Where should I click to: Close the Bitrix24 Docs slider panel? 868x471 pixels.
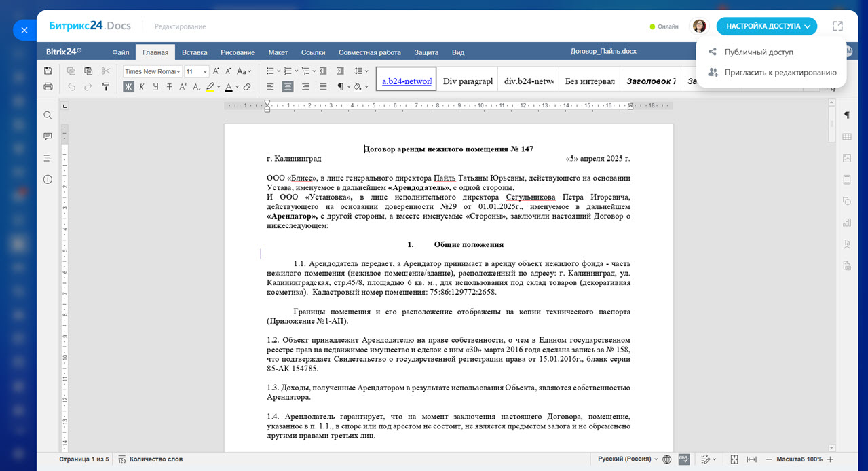click(x=24, y=30)
